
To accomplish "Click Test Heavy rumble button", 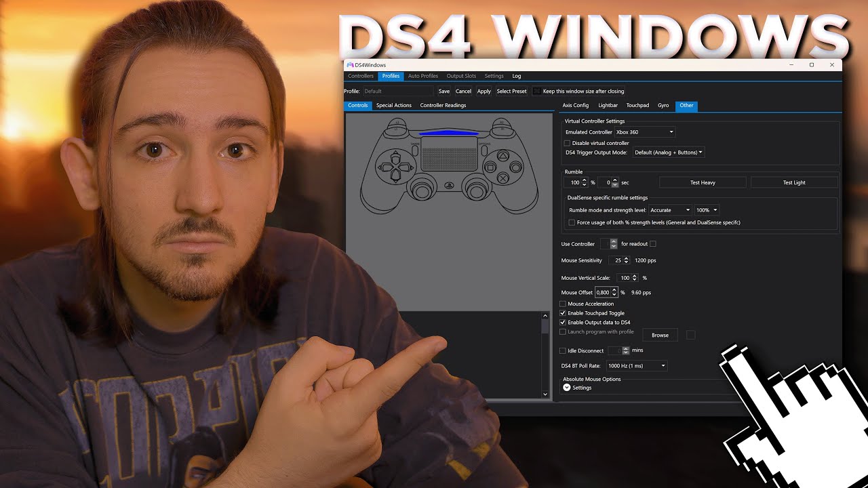I will point(703,182).
